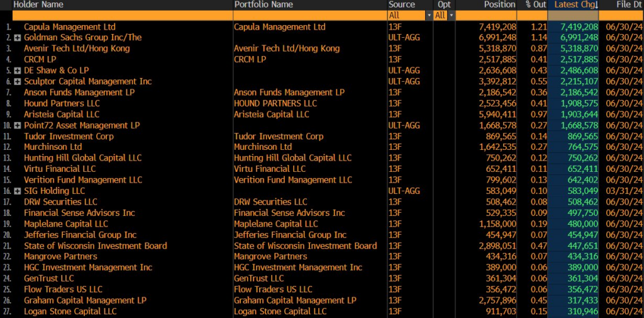Open the Opt filter dropdown
The image size is (644, 318).
coord(452,16)
